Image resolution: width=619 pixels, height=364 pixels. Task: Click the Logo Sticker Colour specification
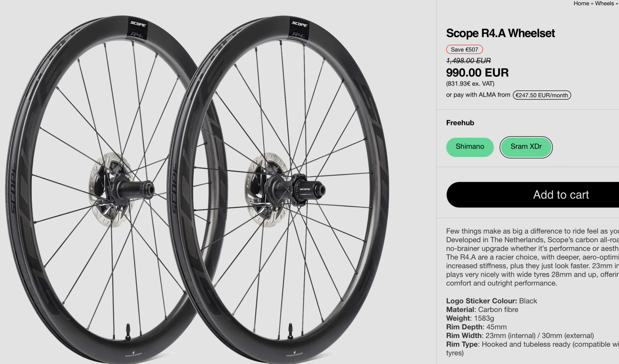click(491, 301)
